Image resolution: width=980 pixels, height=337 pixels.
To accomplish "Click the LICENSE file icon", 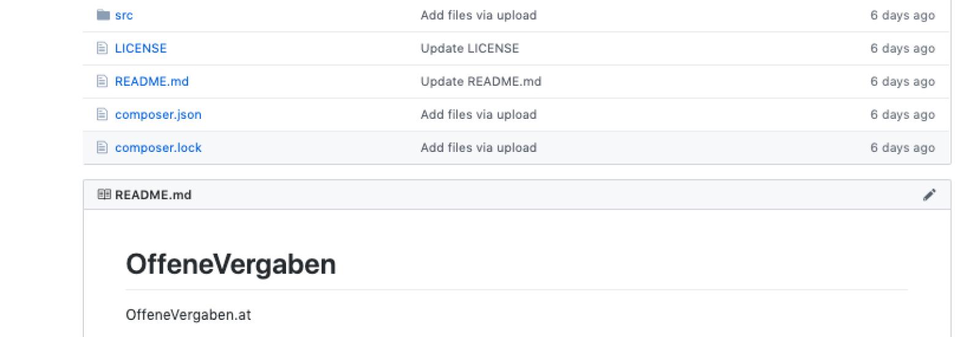I will point(102,48).
